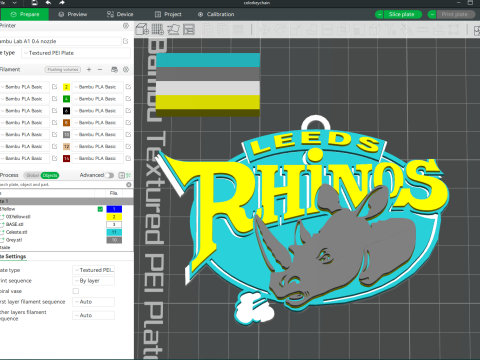The width and height of the screenshot is (480, 360).
Task: Toggle the green checkbox in Yellow object row
Action: (100, 209)
